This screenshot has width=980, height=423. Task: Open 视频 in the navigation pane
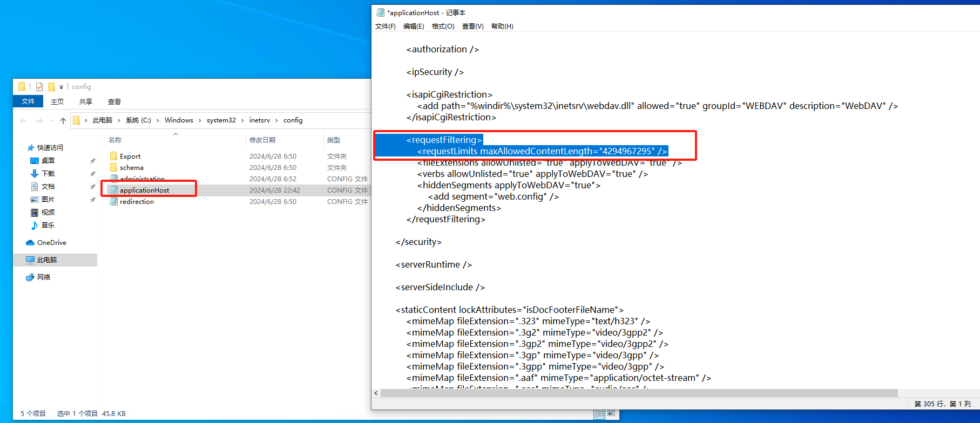[x=48, y=212]
